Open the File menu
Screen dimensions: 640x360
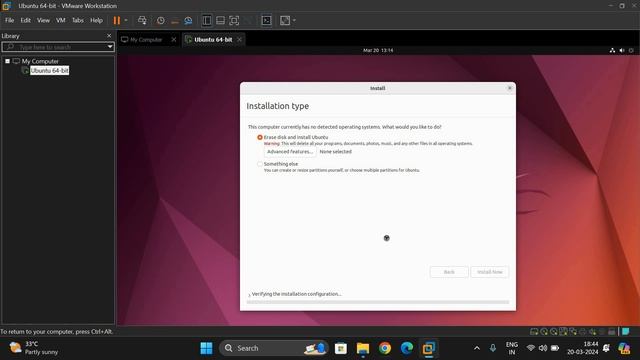[9, 20]
